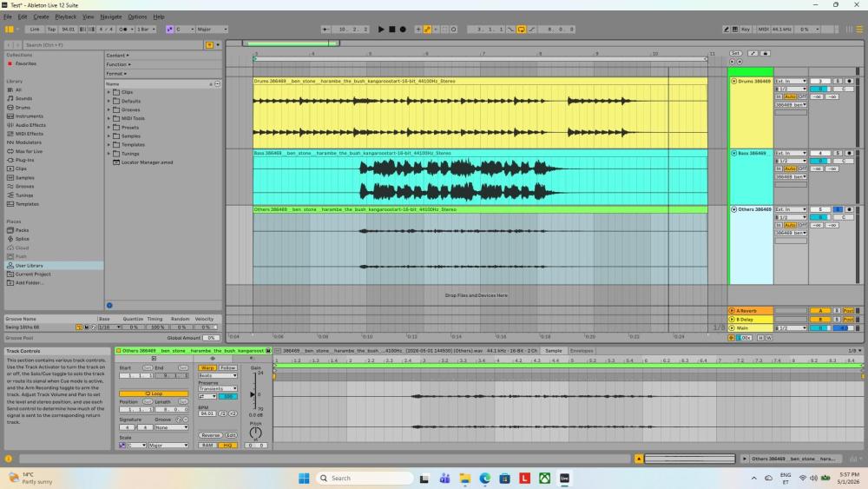Open the Drums category in the browser
The width and height of the screenshot is (868, 489).
click(x=23, y=108)
